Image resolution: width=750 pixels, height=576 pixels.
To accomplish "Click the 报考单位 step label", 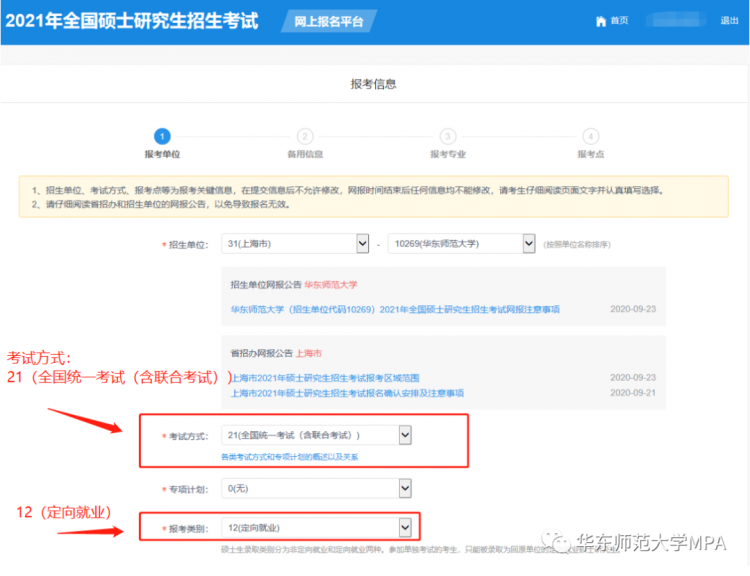I will pos(162,154).
